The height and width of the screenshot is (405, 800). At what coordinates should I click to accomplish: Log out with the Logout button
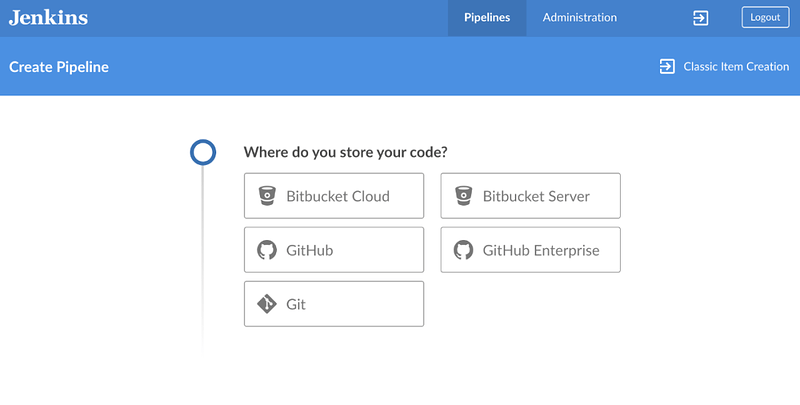(x=765, y=17)
